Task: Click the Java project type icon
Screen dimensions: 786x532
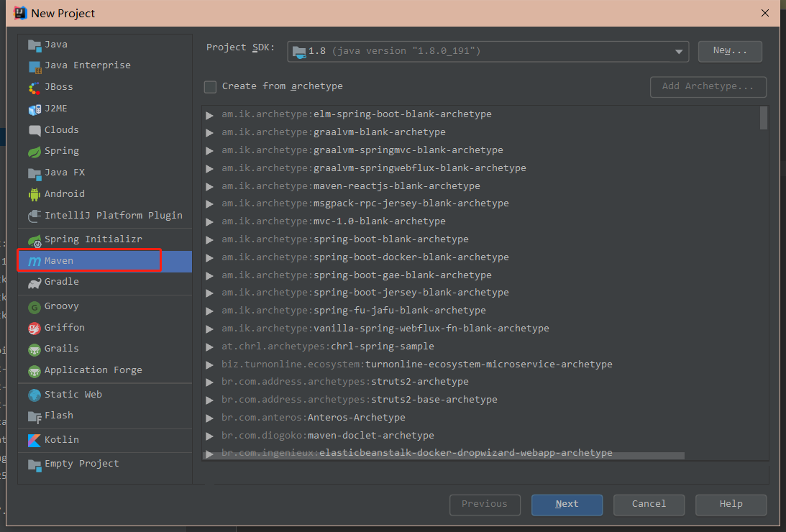Action: coord(35,45)
